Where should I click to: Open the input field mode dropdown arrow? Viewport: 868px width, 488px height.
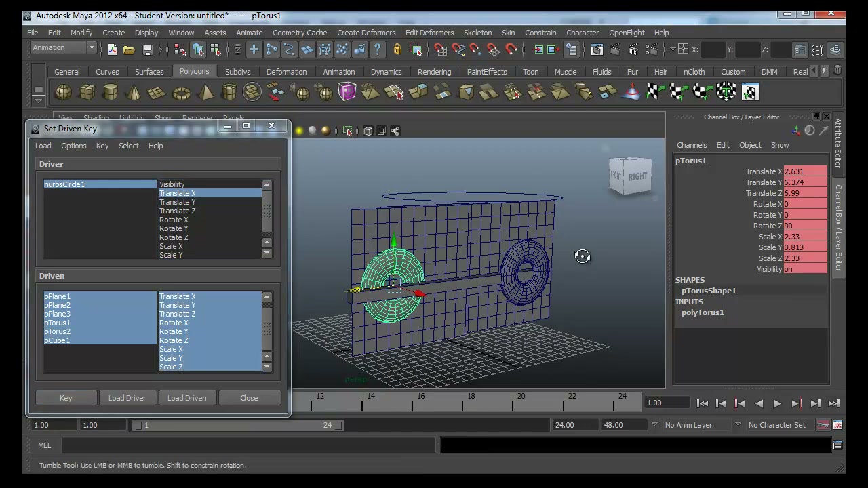[672, 49]
